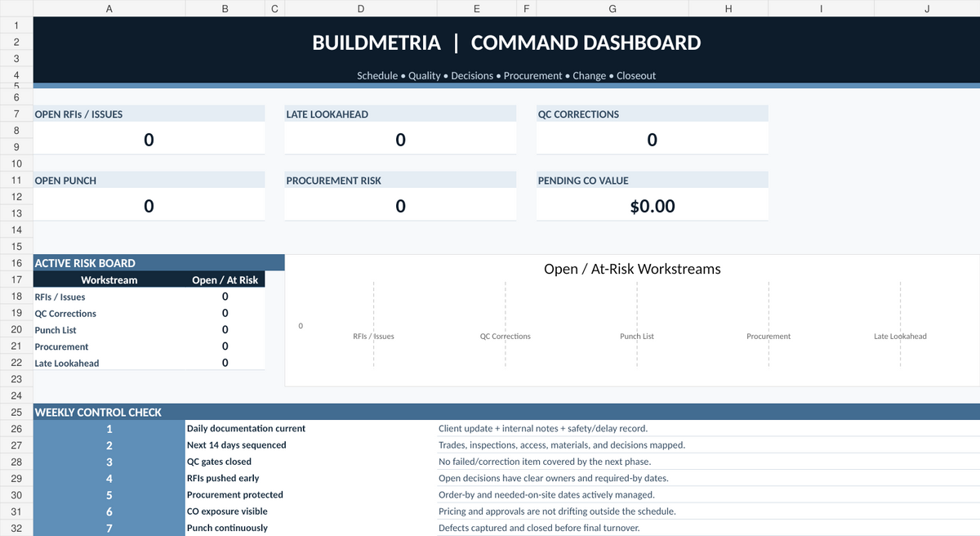Screen dimensions: 980x536
Task: Select the Procurement Risk value cell
Action: tap(400, 205)
